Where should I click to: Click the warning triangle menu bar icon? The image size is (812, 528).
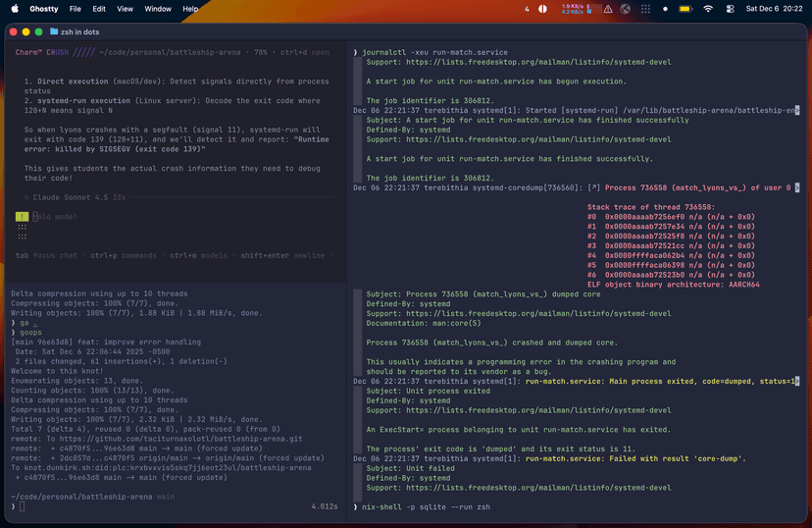tap(606, 9)
